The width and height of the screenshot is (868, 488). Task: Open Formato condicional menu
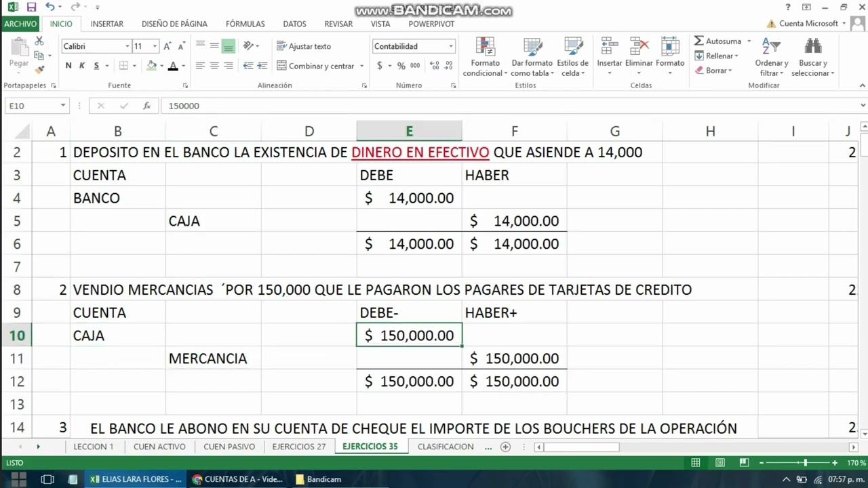tap(486, 57)
